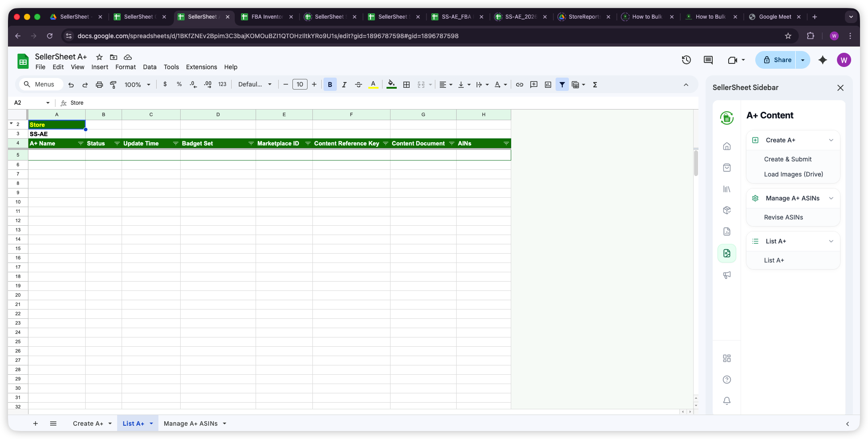The width and height of the screenshot is (868, 439).
Task: Click the Create & Submit link
Action: [788, 159]
